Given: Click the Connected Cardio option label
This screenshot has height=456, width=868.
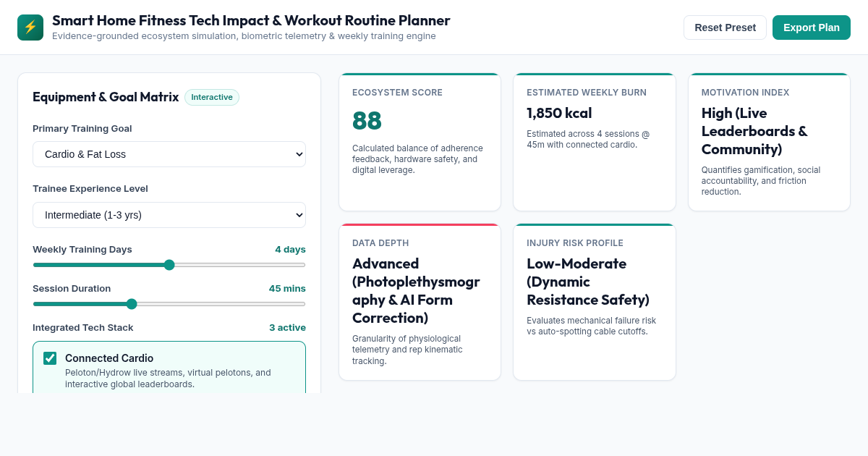Looking at the screenshot, I should [109, 358].
